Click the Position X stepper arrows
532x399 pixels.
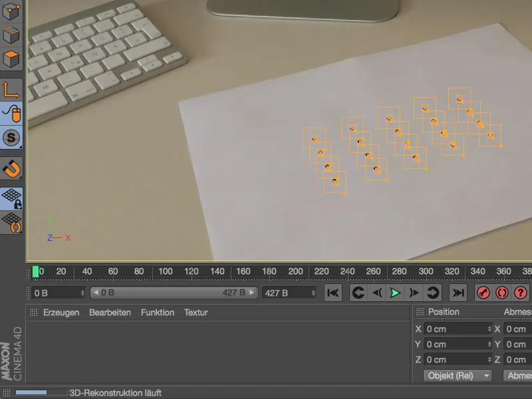pos(489,329)
